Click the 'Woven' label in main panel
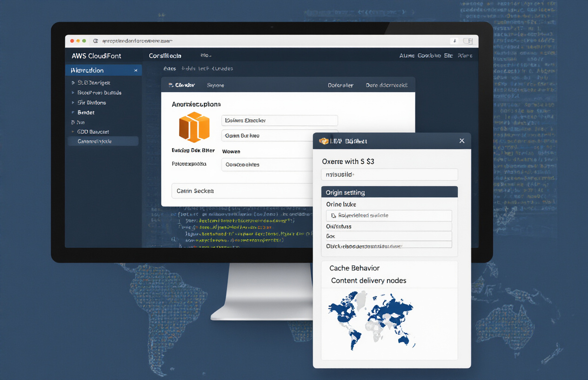This screenshot has width=588, height=380. pyautogui.click(x=231, y=151)
